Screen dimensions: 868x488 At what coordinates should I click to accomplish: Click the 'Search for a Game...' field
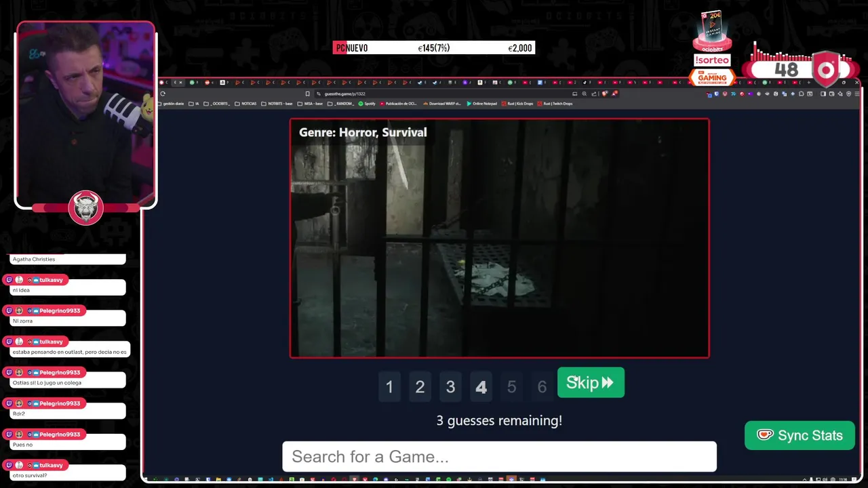coord(499,456)
